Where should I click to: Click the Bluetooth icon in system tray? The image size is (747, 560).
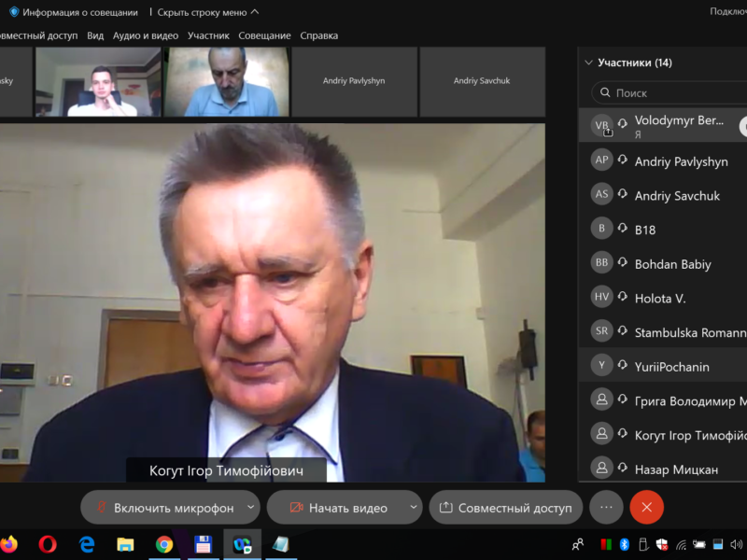point(625,544)
